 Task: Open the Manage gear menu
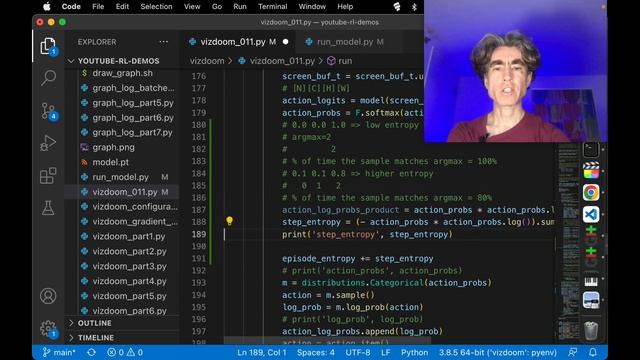coord(48,328)
